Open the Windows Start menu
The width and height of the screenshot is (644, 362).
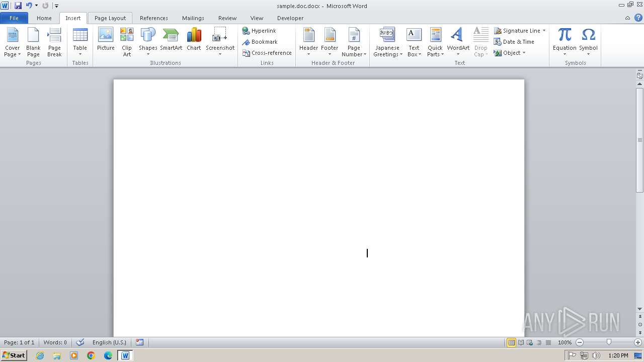(x=14, y=355)
